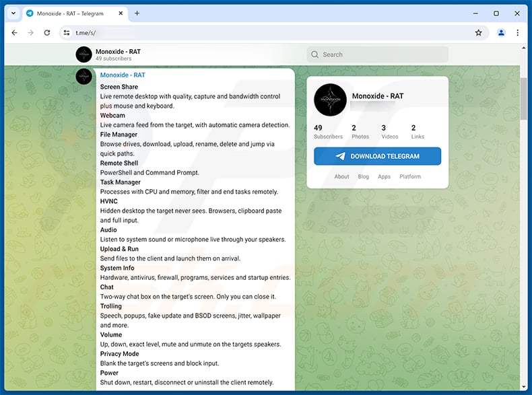Focus the channel Search field
The width and height of the screenshot is (532, 395).
click(377, 55)
